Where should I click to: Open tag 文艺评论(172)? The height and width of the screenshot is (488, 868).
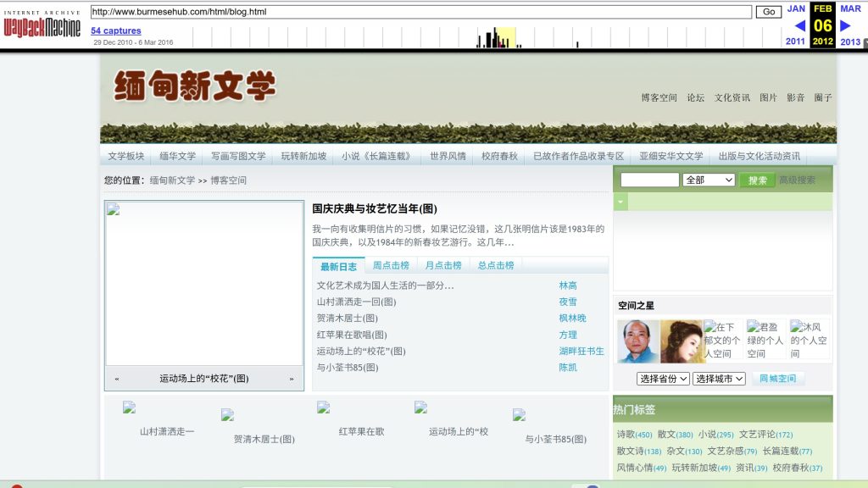[x=765, y=435]
